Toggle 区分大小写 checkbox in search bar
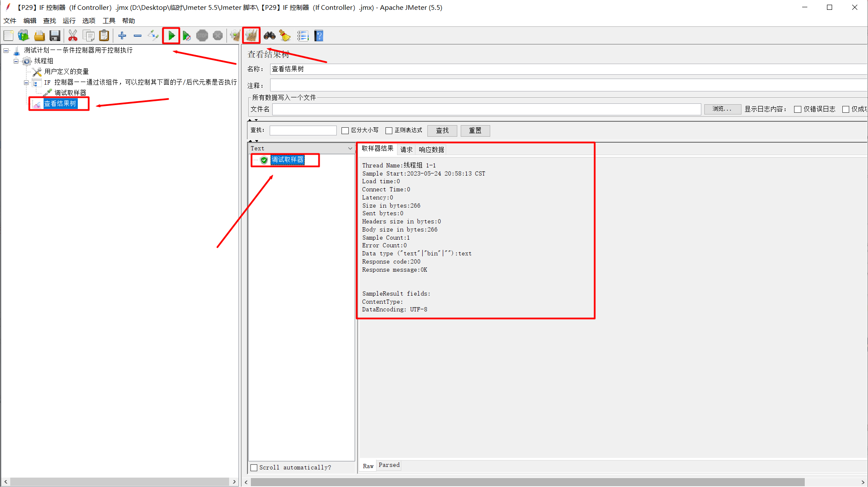This screenshot has width=868, height=487. 344,131
